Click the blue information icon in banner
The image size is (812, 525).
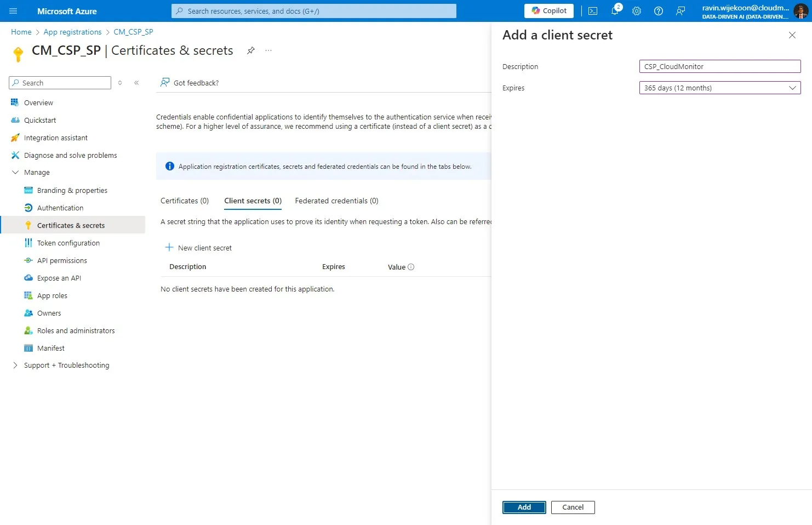tap(170, 166)
